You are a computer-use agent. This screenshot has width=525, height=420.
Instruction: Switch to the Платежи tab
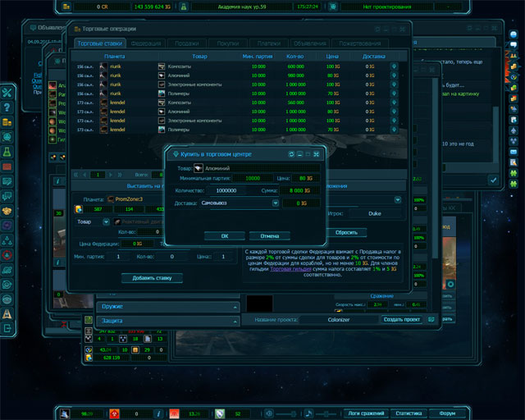(269, 43)
